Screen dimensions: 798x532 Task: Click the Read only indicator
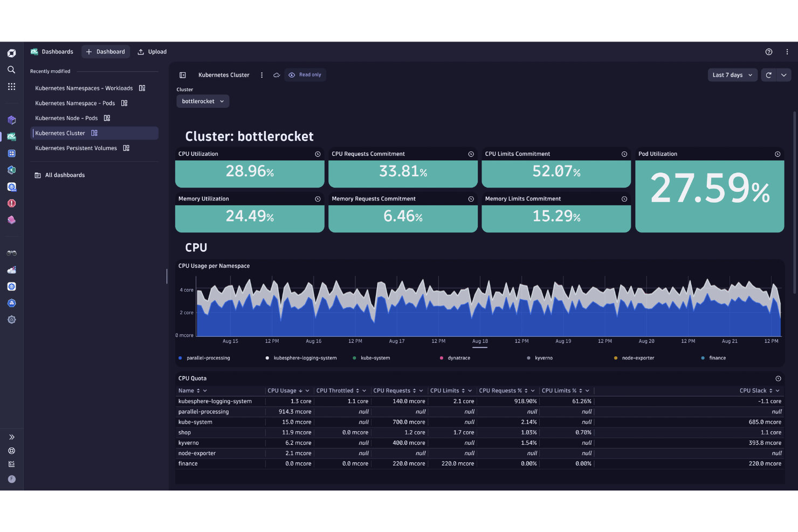pos(305,75)
